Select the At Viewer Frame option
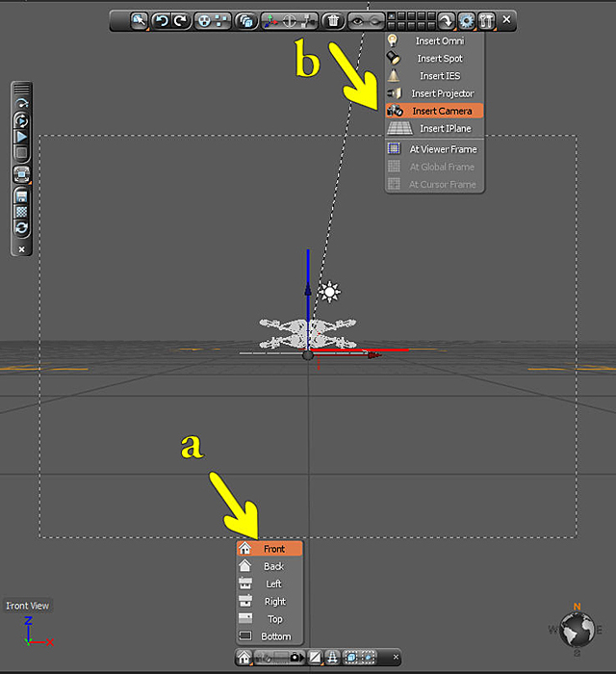616x674 pixels. (x=434, y=149)
